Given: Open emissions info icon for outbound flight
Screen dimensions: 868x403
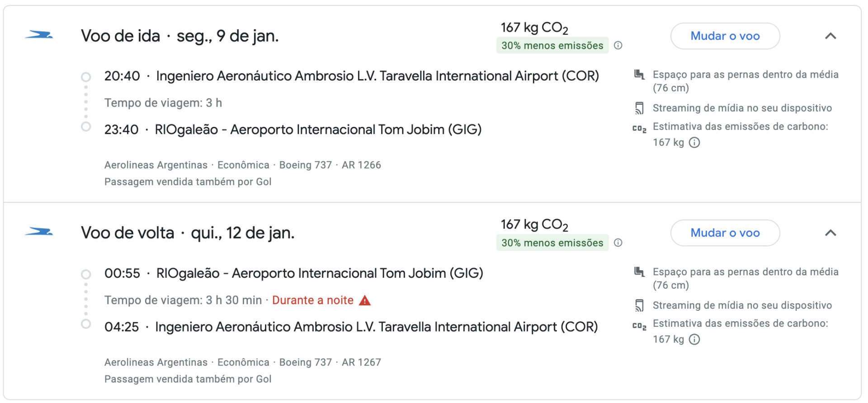Looking at the screenshot, I should click(x=618, y=46).
